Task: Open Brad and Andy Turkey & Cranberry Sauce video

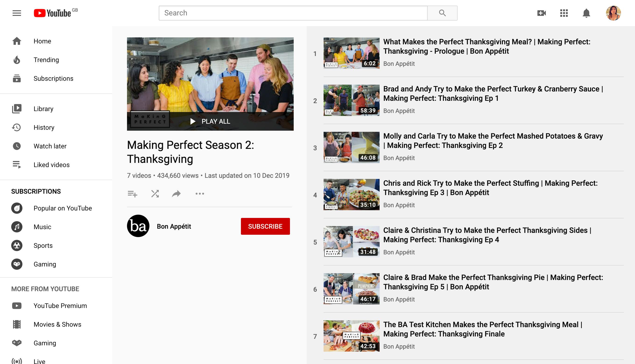Action: pos(493,94)
